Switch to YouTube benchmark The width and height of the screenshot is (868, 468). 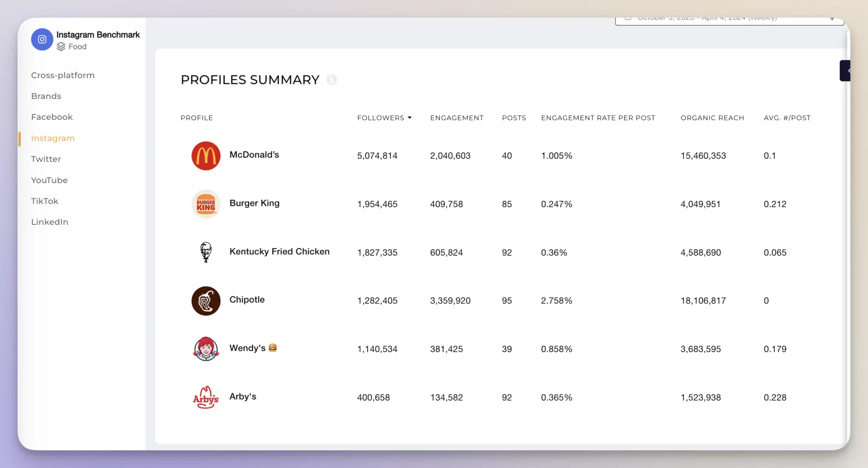[49, 180]
